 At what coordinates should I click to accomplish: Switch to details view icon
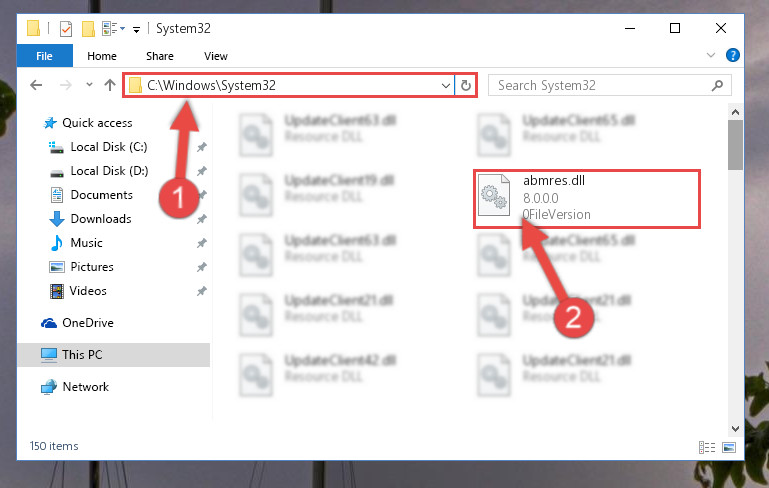[x=707, y=447]
